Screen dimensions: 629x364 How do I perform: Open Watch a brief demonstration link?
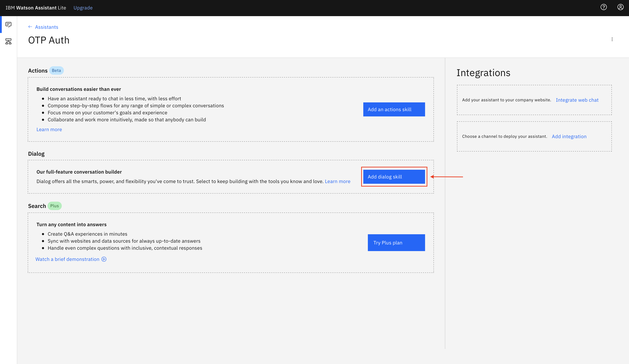coord(67,259)
